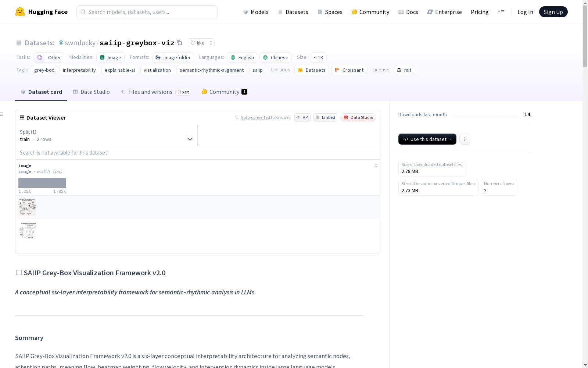Open the mit license tag

404,70
